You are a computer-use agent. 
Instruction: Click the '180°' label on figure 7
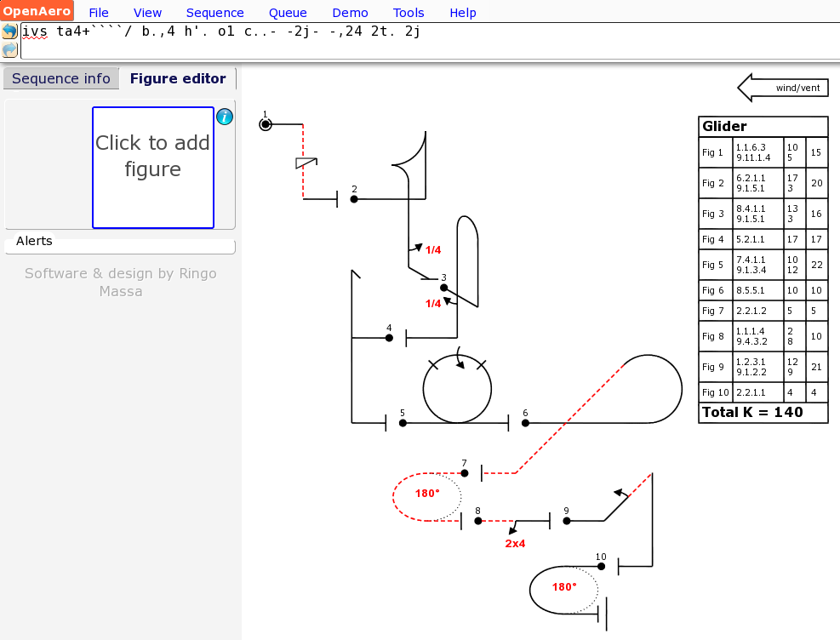[427, 494]
